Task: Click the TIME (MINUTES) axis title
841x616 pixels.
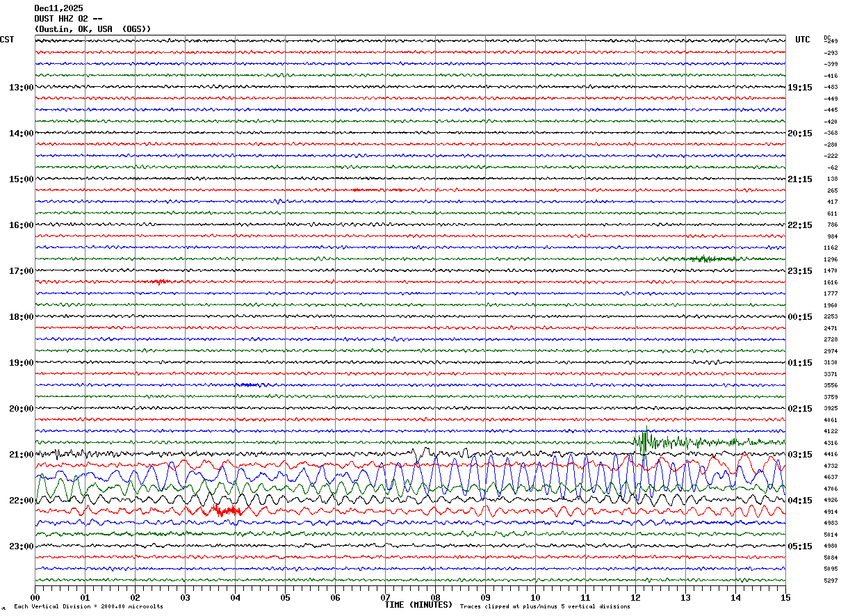Action: (x=418, y=605)
